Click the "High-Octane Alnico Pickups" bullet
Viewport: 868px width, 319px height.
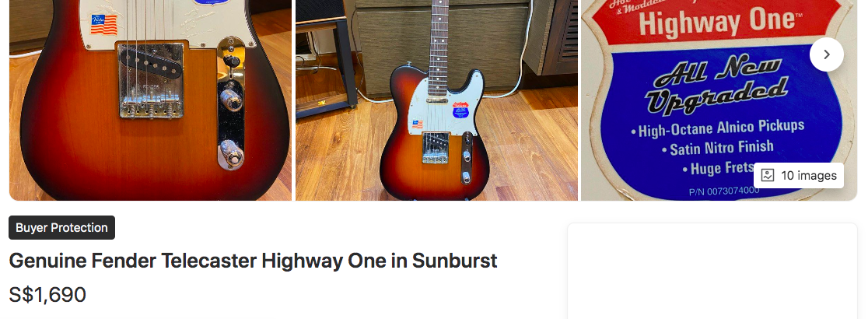tap(717, 128)
